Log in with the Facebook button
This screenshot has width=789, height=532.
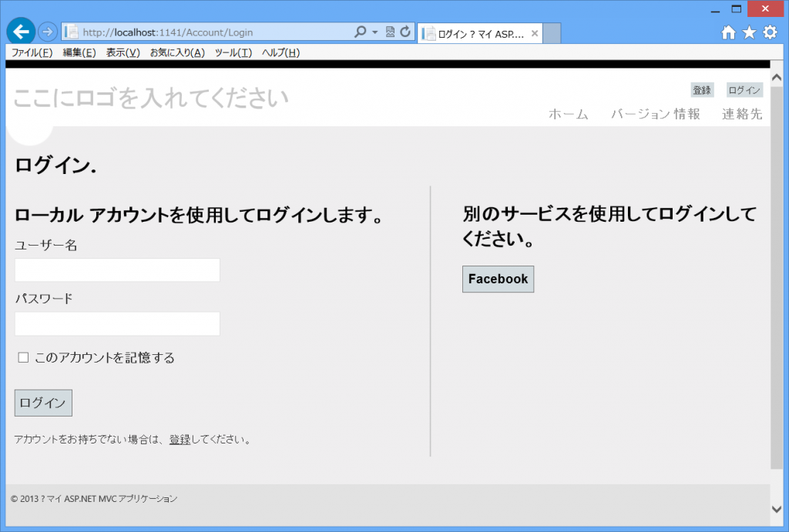[x=498, y=279]
